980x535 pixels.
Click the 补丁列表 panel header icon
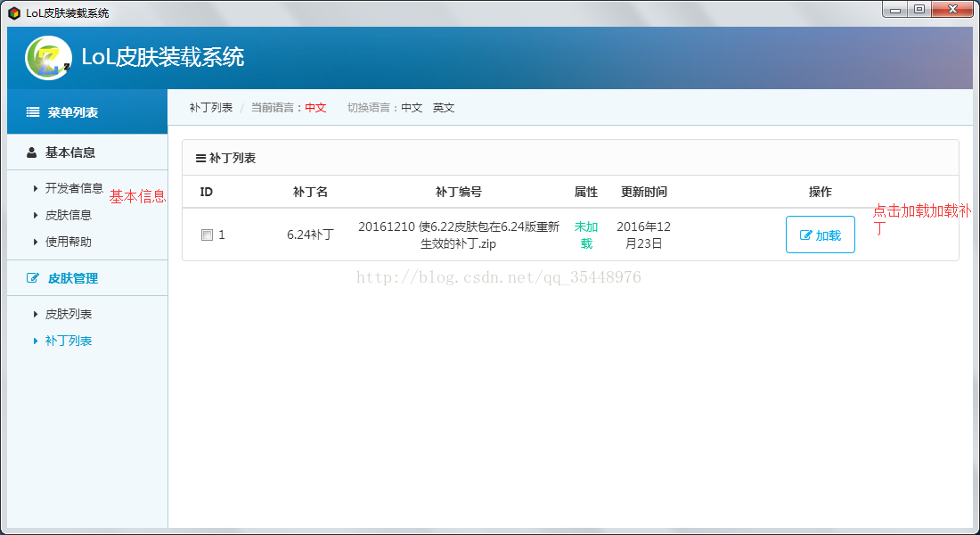pos(200,159)
